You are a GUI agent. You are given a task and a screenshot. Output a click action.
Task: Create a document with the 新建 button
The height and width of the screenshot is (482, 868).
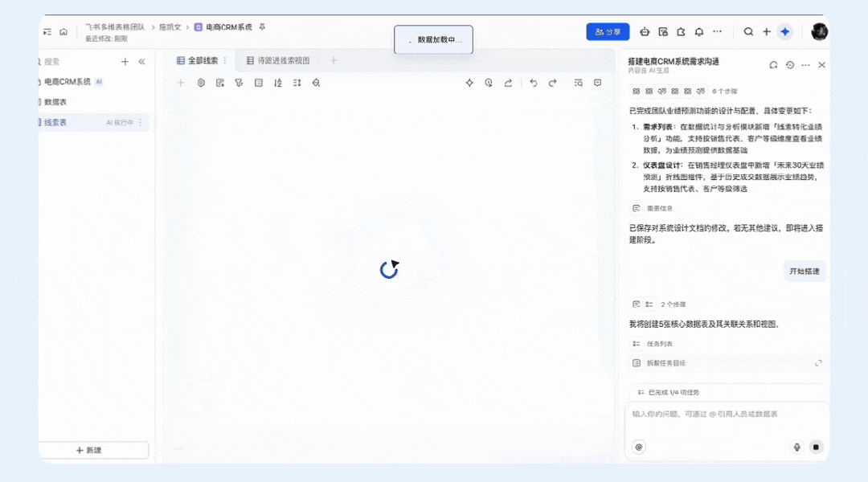pyautogui.click(x=95, y=450)
